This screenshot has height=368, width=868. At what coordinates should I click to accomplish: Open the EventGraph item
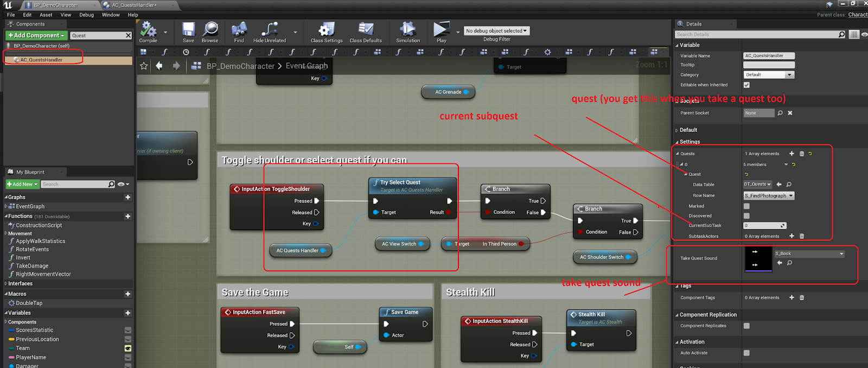[x=30, y=206]
